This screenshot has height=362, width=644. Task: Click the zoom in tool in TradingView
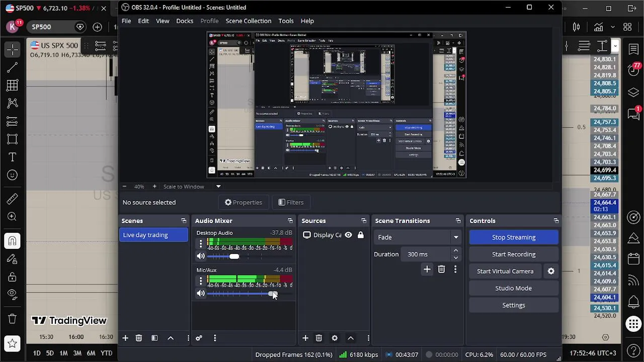tap(13, 217)
